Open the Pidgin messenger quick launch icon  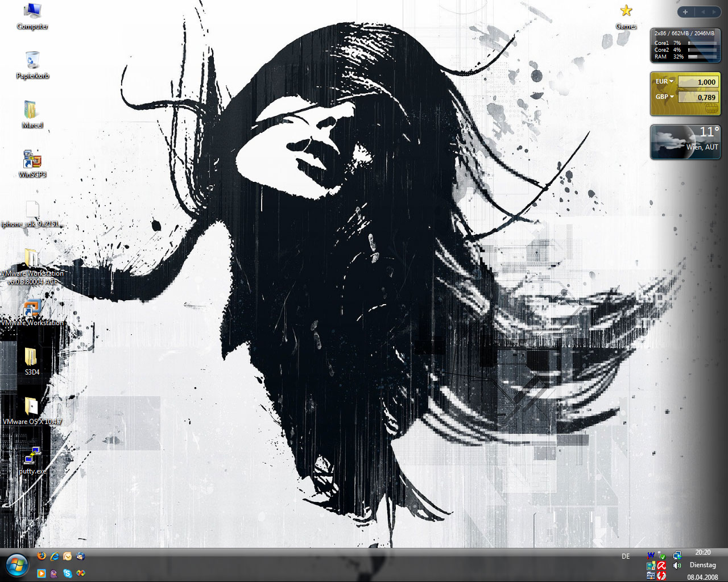click(54, 573)
